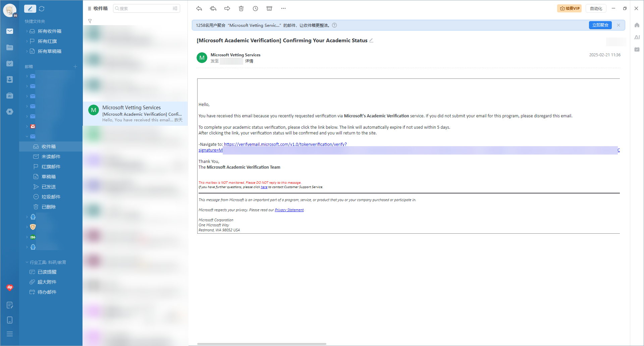Click the clock snooze icon
Image resolution: width=644 pixels, height=346 pixels.
point(255,8)
